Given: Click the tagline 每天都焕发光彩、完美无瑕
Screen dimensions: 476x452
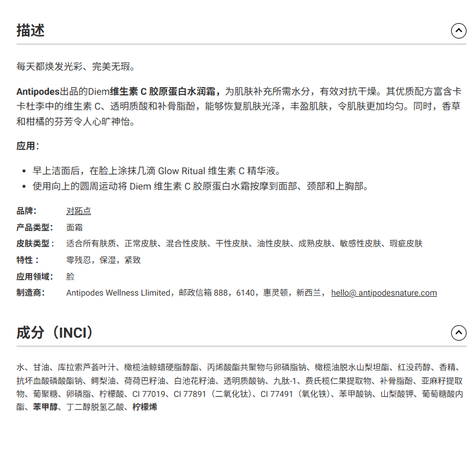Looking at the screenshot, I should [x=76, y=66].
